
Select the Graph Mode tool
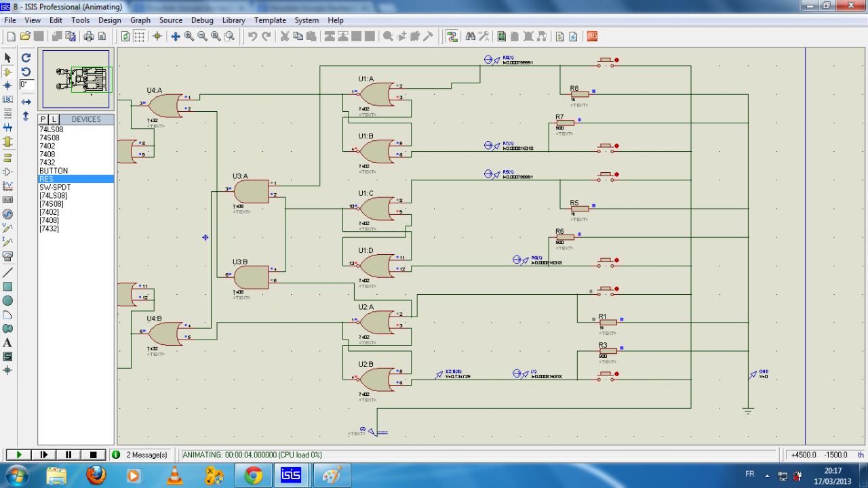point(8,186)
